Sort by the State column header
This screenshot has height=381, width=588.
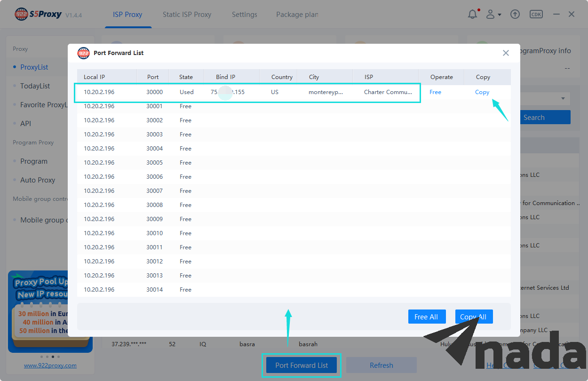(187, 77)
